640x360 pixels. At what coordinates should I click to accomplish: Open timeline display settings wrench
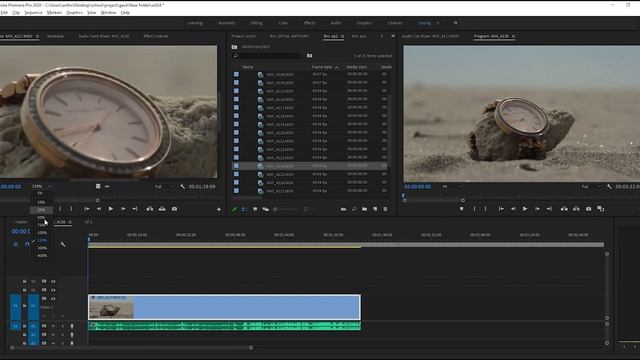point(63,244)
